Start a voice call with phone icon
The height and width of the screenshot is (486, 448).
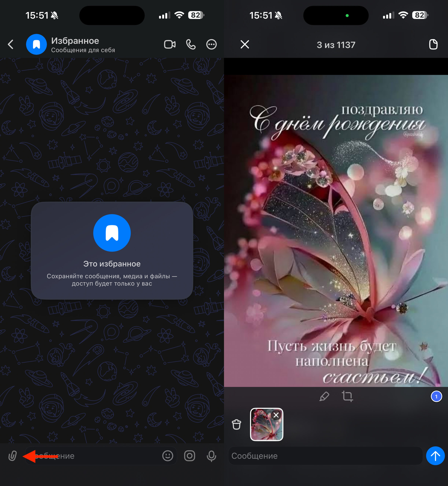click(191, 44)
